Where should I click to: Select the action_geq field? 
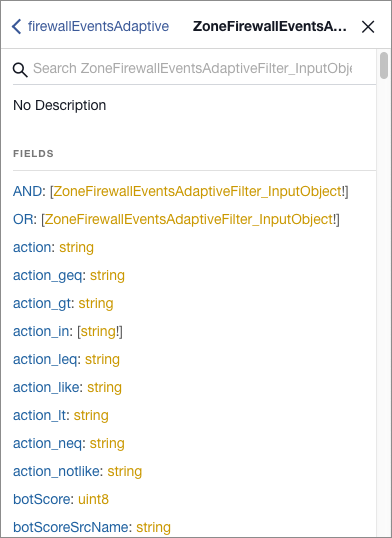coord(48,276)
